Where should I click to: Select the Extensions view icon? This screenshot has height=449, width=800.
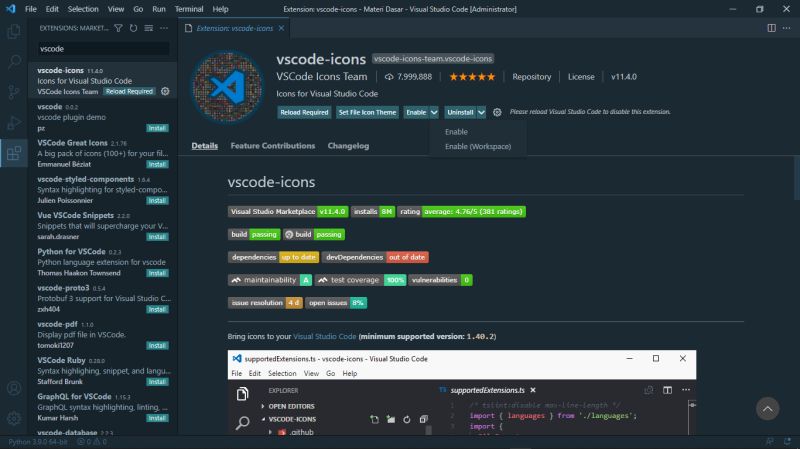[x=14, y=153]
